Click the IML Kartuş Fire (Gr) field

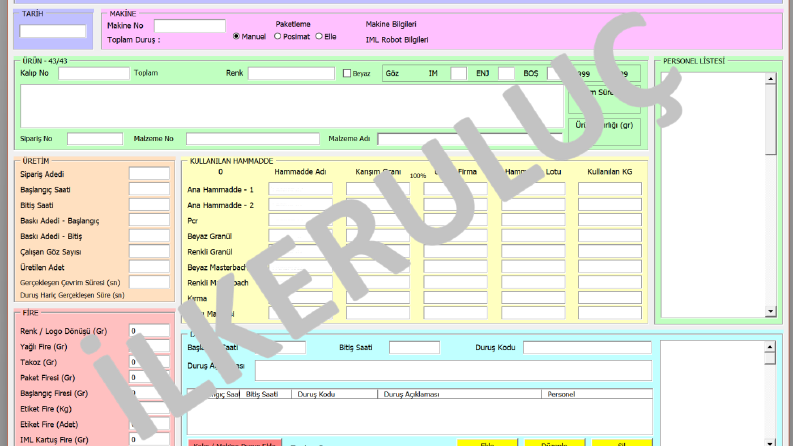point(149,439)
